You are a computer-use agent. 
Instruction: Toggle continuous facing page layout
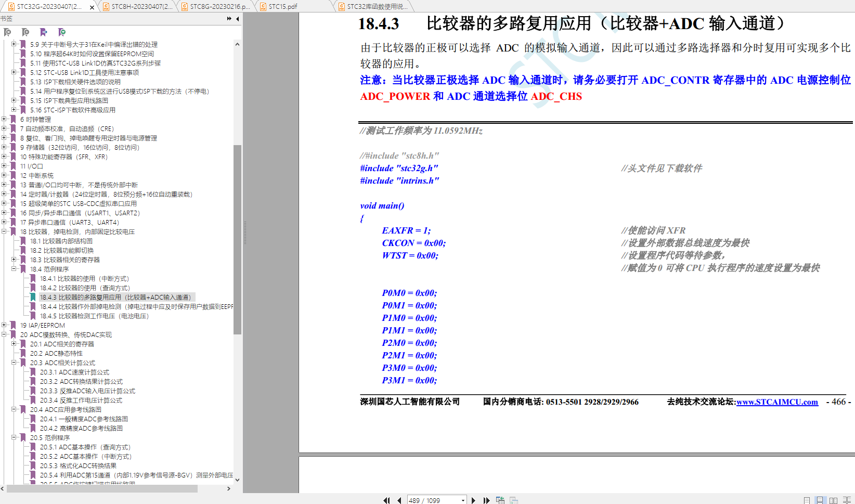847,500
